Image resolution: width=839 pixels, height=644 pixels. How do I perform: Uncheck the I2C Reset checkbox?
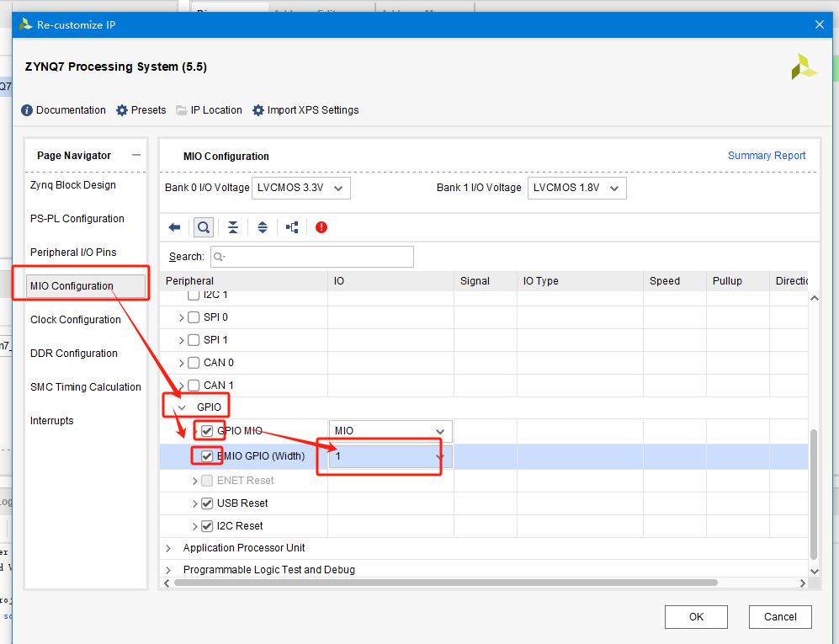[x=207, y=526]
